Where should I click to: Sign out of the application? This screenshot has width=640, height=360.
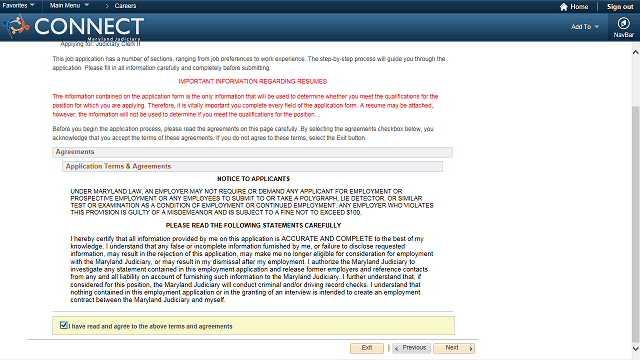click(620, 7)
